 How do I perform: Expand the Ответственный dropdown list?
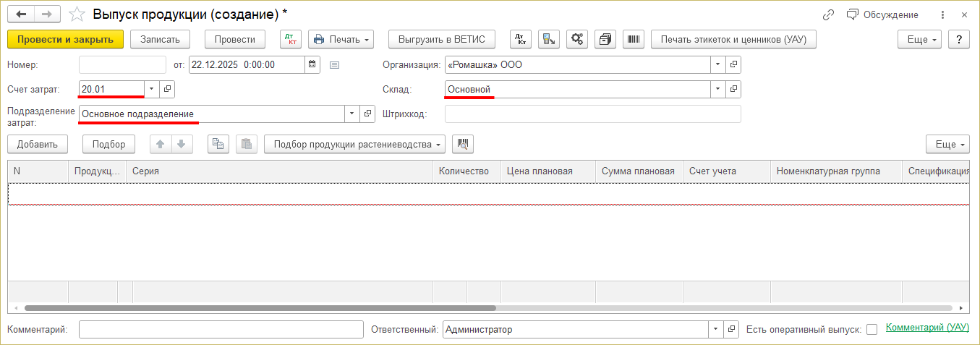(x=717, y=329)
